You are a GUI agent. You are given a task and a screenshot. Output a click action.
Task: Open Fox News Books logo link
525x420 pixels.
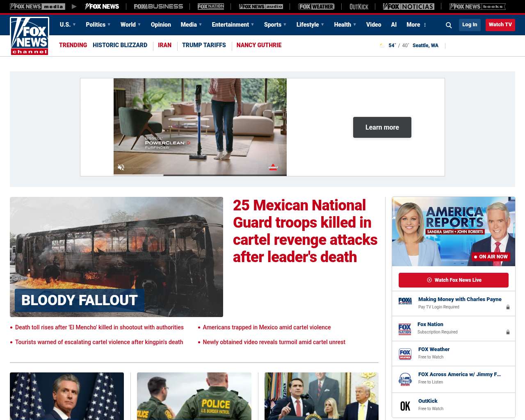[477, 7]
